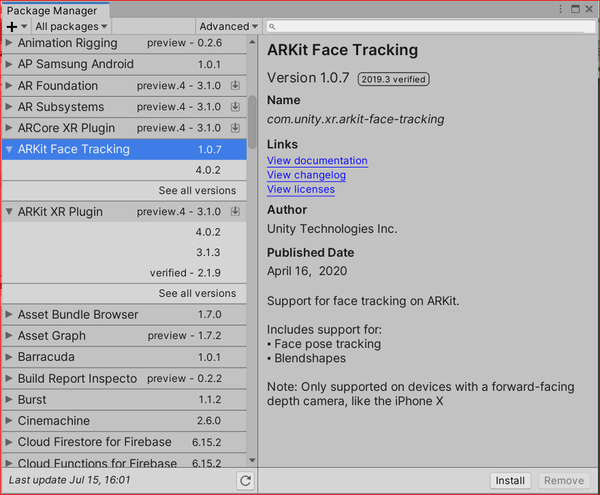The width and height of the screenshot is (600, 495).
Task: Expand Cloud Firestore for Firebase package
Action: click(9, 442)
